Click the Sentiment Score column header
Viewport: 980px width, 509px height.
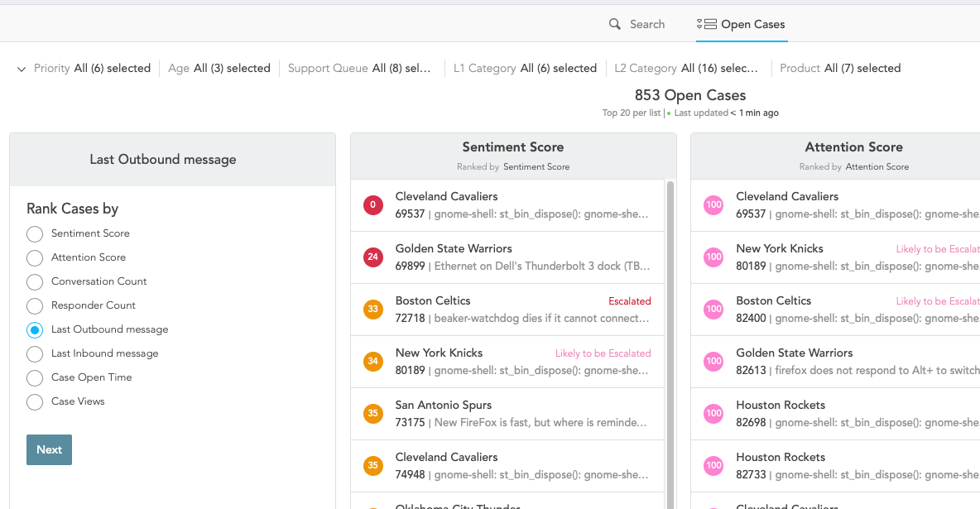[513, 156]
